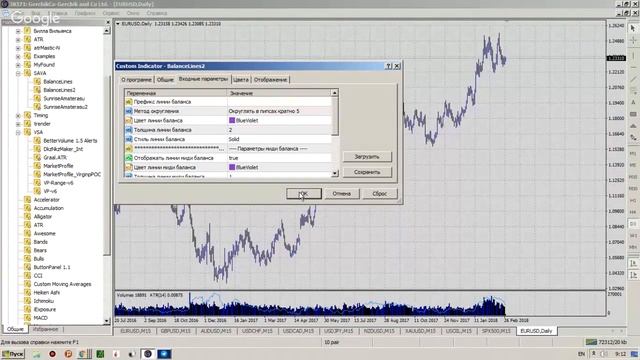Confirm the dialog with OK
The image size is (640, 360).
pos(304,193)
